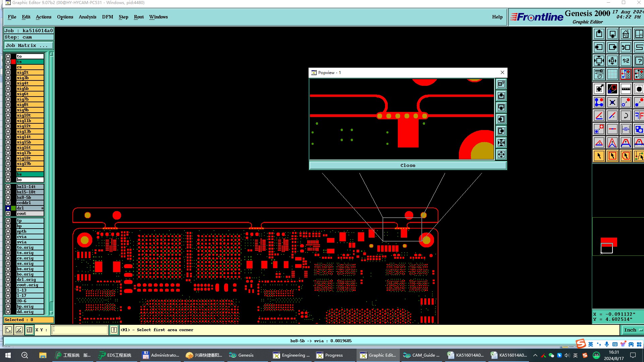Click the plain arrow select tool
Screen dimensions: 644x362
[x=599, y=156]
